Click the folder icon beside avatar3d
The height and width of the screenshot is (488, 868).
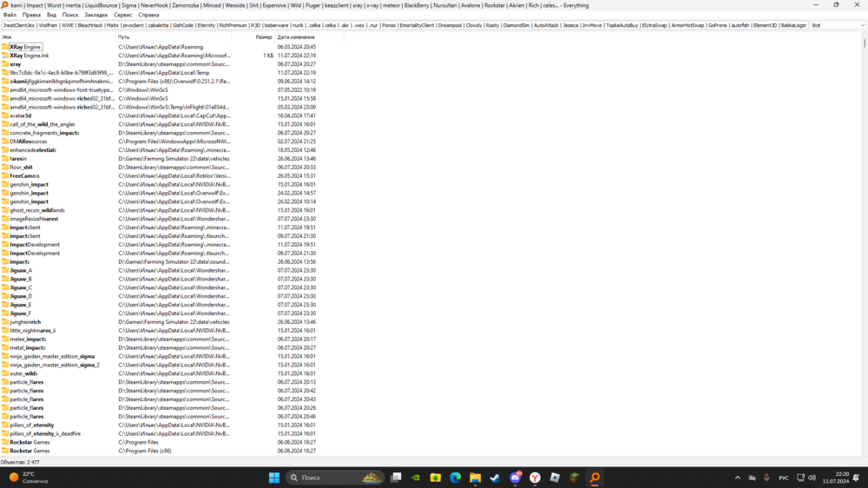pos(5,115)
